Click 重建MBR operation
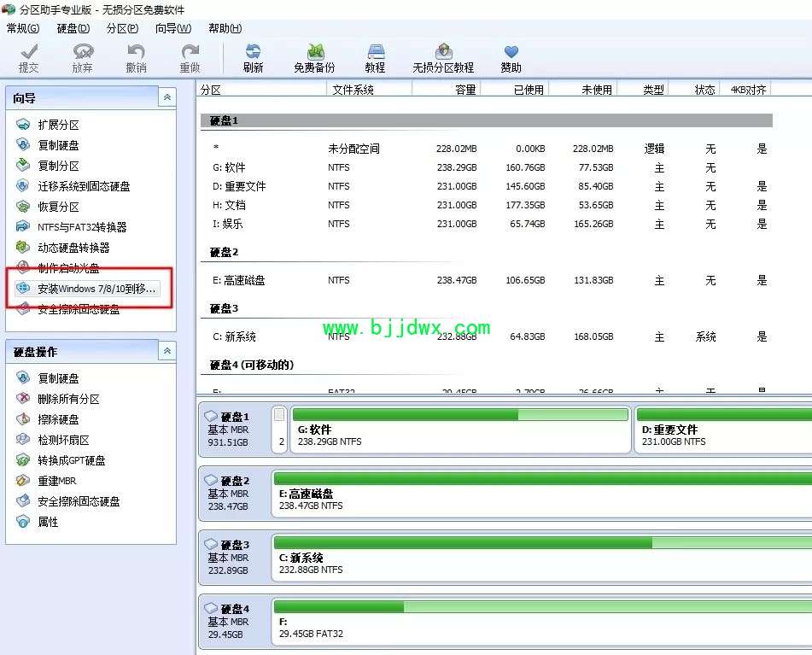 pyautogui.click(x=46, y=481)
